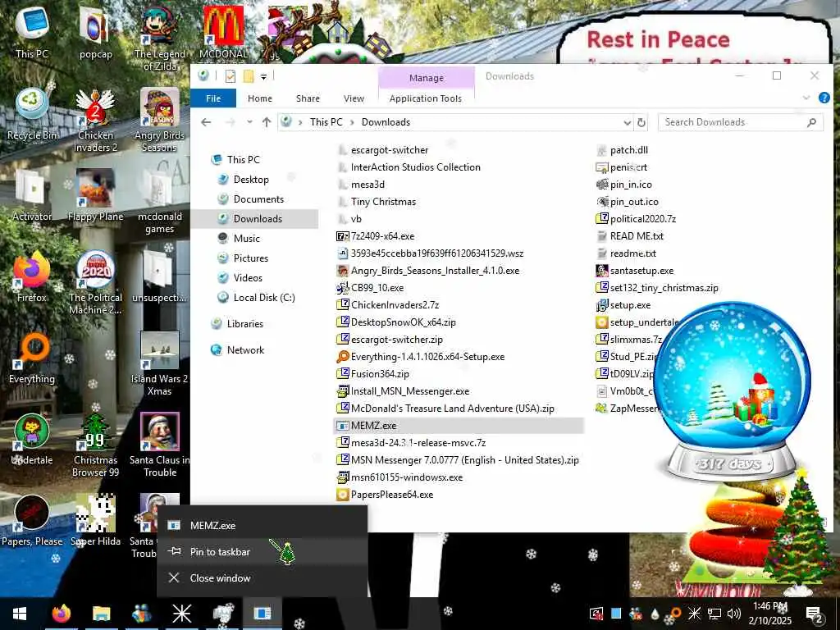Viewport: 840px width, 630px height.
Task: Open recent locations dropdown arrow
Action: (x=249, y=122)
